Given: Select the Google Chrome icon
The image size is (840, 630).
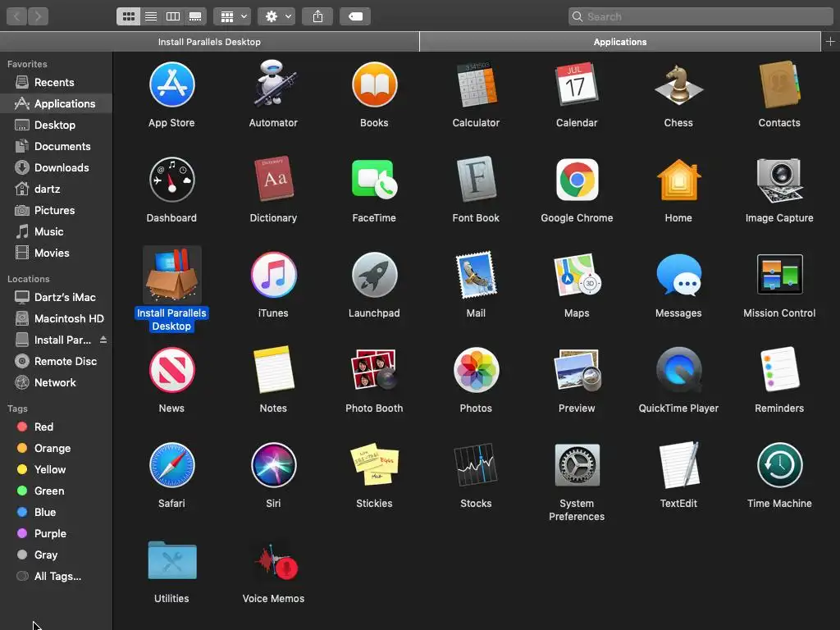Looking at the screenshot, I should pos(577,180).
